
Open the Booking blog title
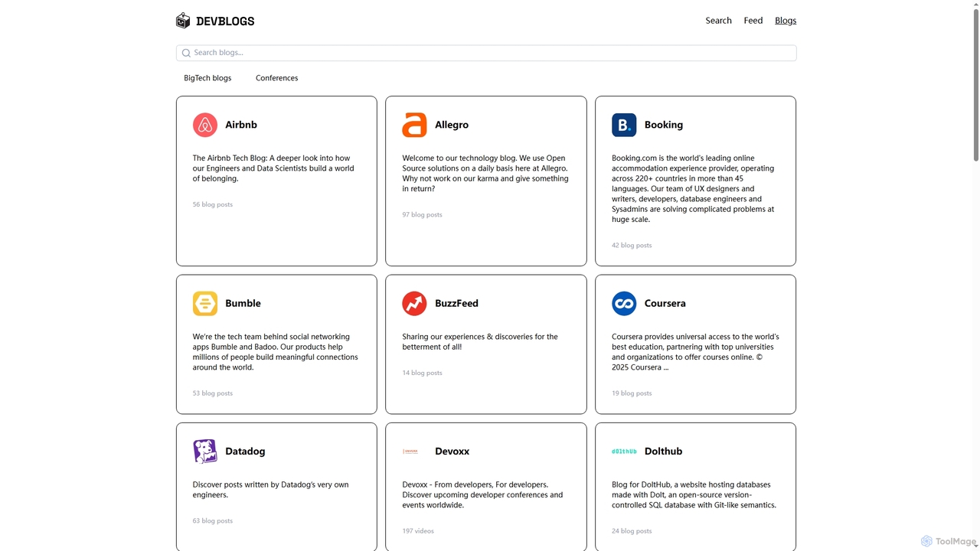(x=664, y=125)
